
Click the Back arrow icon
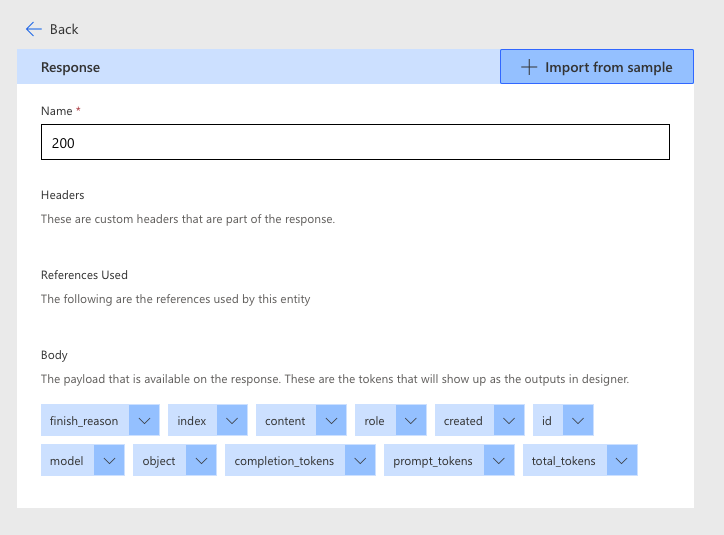click(x=34, y=29)
